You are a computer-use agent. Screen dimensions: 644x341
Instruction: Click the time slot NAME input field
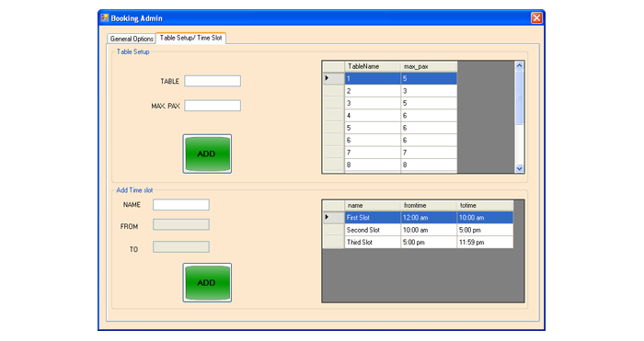tap(181, 205)
